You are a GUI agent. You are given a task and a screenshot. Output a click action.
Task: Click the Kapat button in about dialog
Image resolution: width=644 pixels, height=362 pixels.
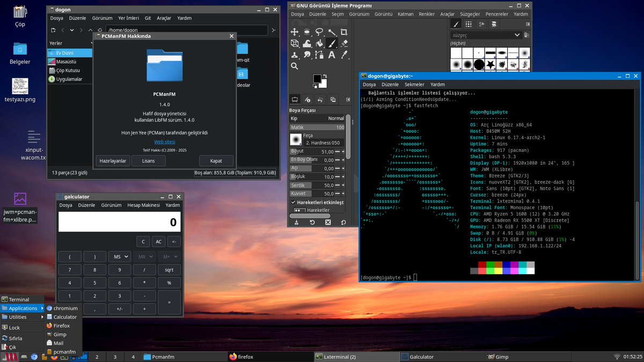216,161
